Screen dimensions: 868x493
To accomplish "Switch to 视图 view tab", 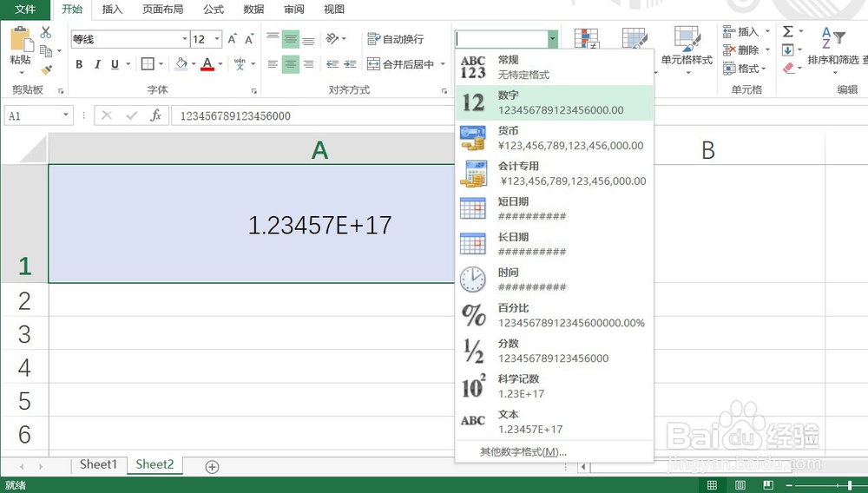I will coord(334,10).
